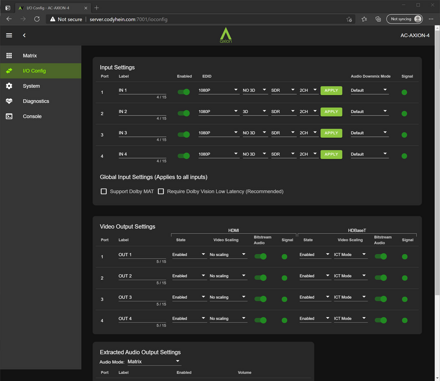Open the 3D dropdown for IN 2
This screenshot has height=381, width=440.
[x=255, y=112]
